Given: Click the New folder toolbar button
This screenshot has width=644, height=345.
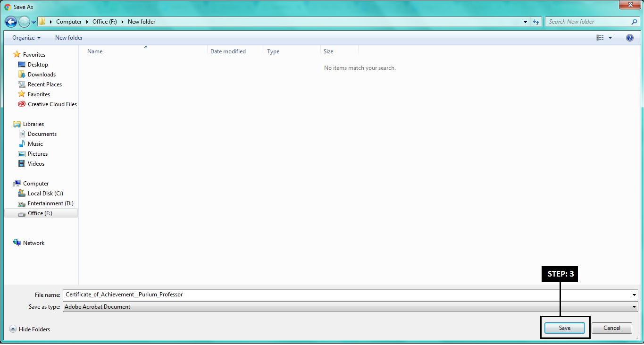Looking at the screenshot, I should [69, 38].
